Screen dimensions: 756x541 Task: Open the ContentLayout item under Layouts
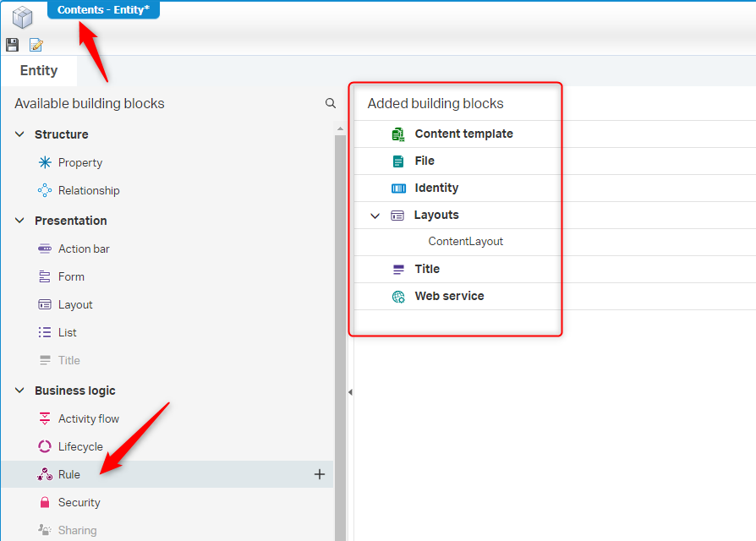(x=465, y=242)
